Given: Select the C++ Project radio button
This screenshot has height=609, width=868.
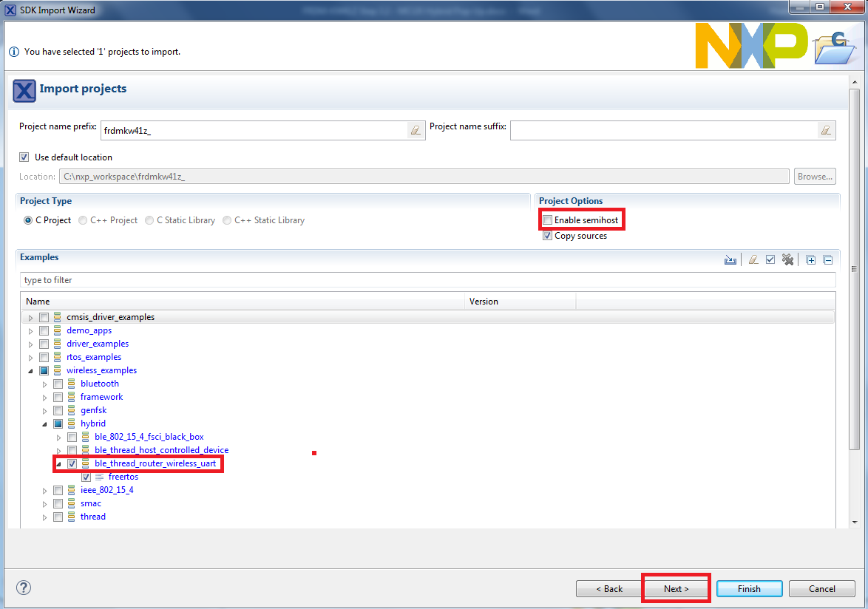Looking at the screenshot, I should [83, 220].
